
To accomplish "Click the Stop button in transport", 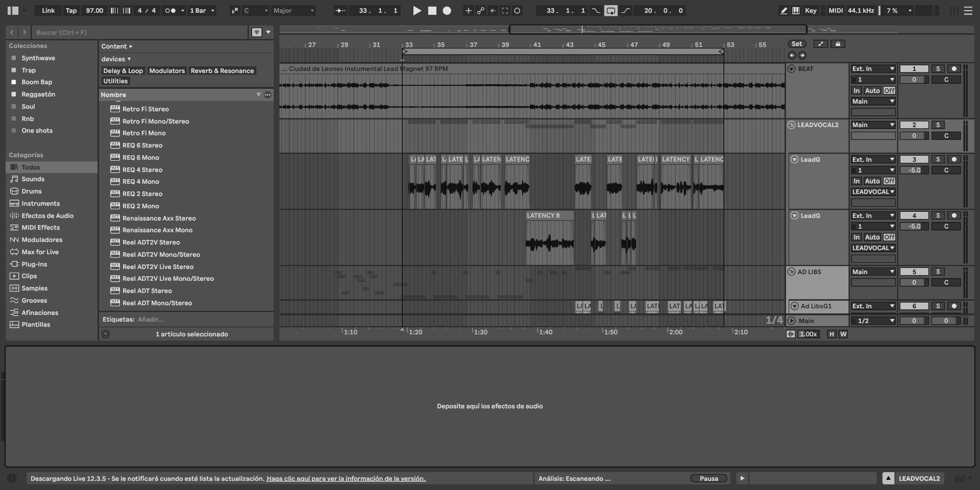I will pos(432,11).
